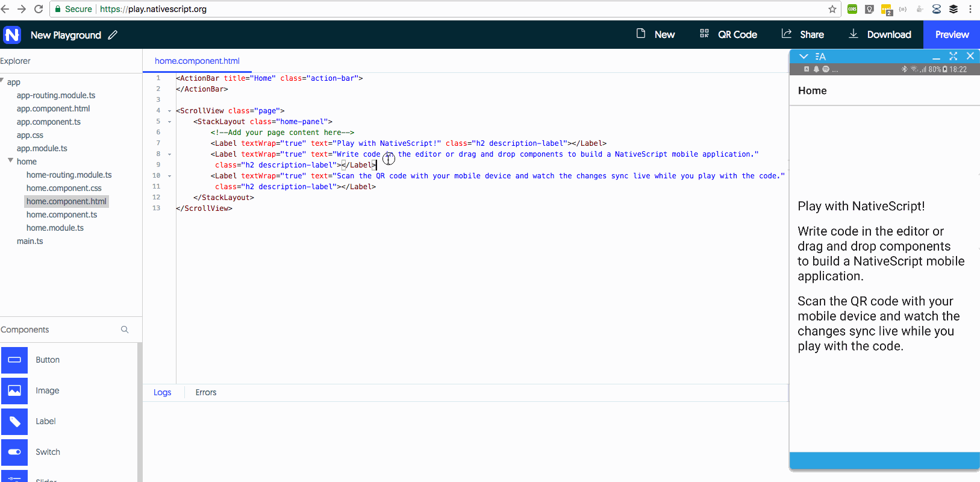Click the NativeScript N logo
980x482 pixels.
tap(12, 35)
